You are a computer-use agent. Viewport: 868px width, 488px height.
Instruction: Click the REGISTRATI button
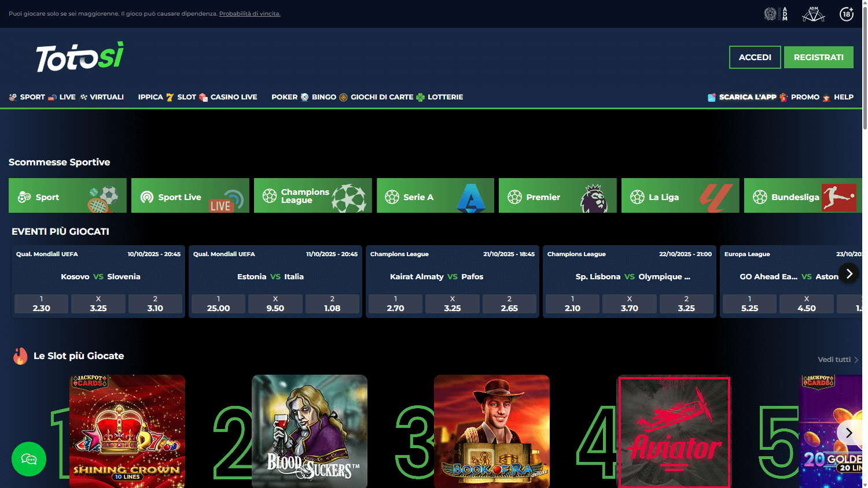click(818, 57)
